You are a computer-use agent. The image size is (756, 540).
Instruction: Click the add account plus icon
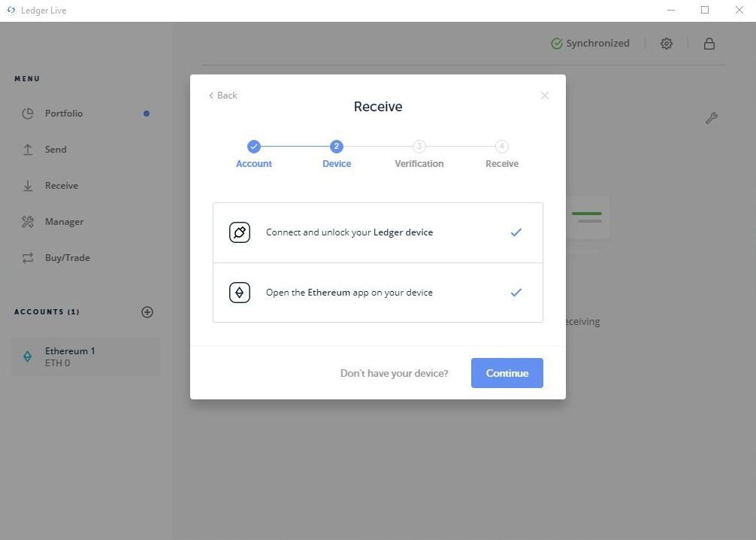point(147,312)
